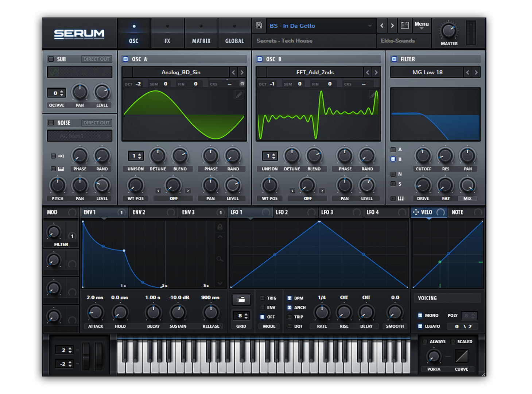Image resolution: width=532 pixels, height=394 pixels.
Task: Click SUB DIRECT OUT button
Action: pyautogui.click(x=97, y=59)
